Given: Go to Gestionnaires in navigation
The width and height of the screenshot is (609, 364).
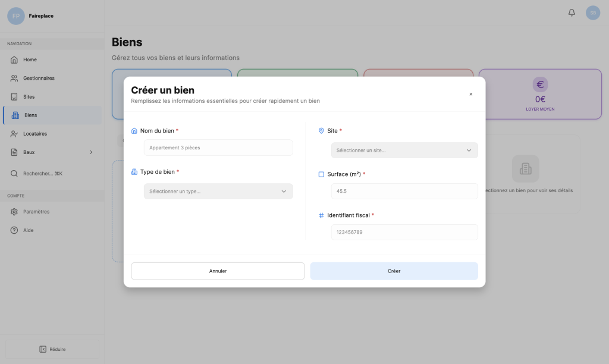Looking at the screenshot, I should pyautogui.click(x=39, y=79).
